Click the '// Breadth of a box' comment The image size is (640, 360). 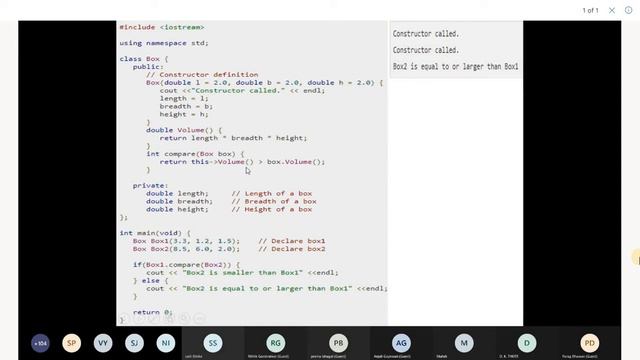(274, 201)
